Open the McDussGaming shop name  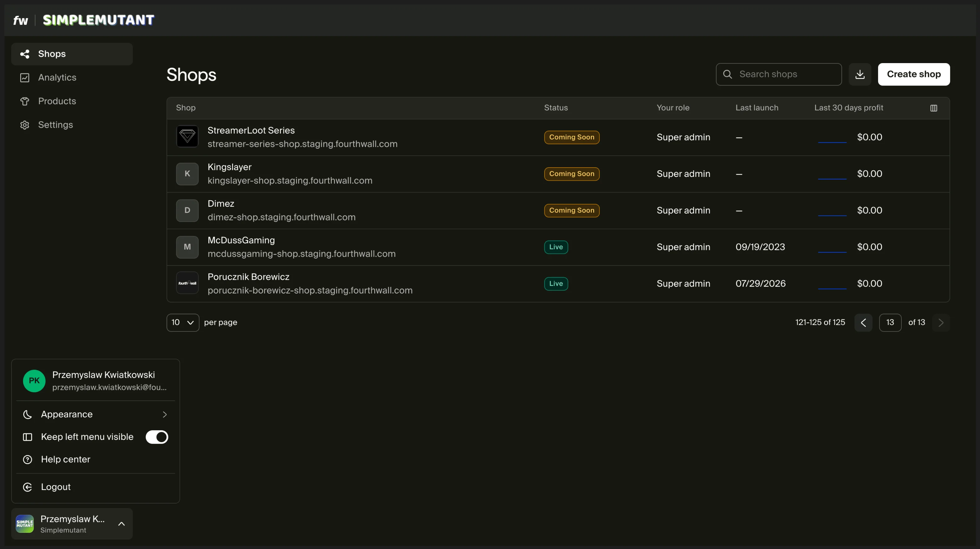pyautogui.click(x=241, y=240)
